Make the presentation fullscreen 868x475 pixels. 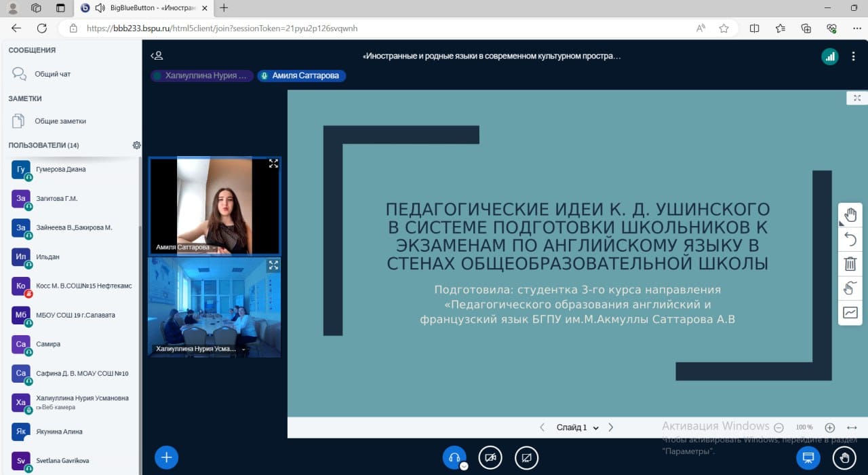857,98
